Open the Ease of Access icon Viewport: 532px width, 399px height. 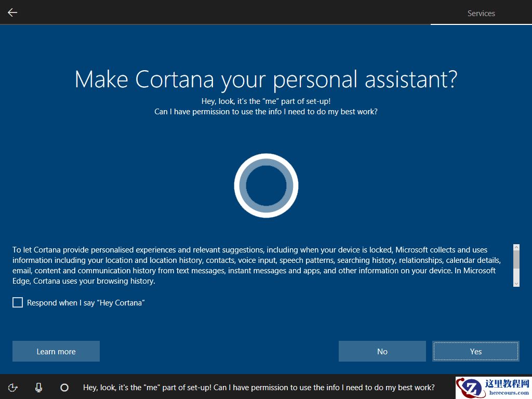pos(13,387)
